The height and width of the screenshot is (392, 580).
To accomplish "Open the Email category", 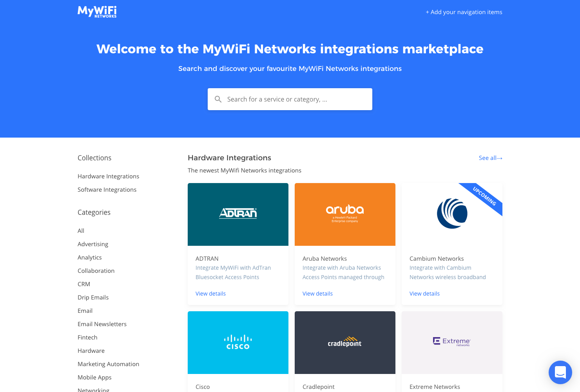I will (85, 311).
